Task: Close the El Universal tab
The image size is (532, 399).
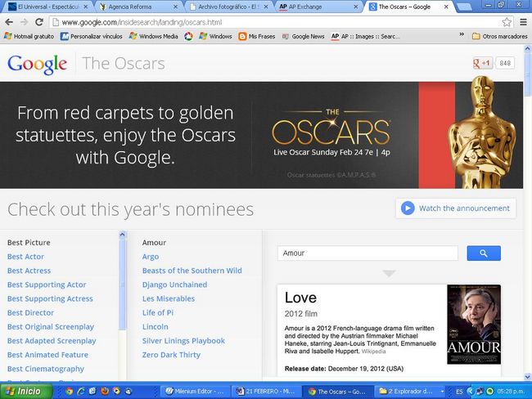Action: pos(84,7)
